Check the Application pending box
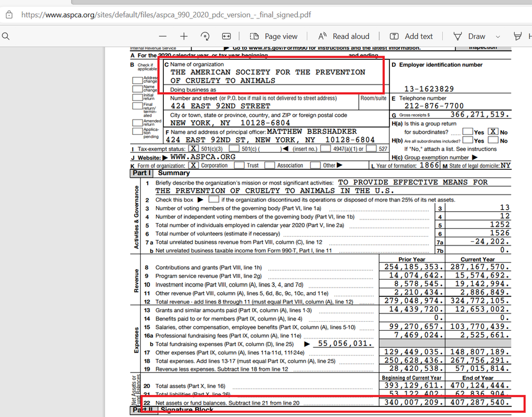The width and height of the screenshot is (532, 417). tap(137, 131)
